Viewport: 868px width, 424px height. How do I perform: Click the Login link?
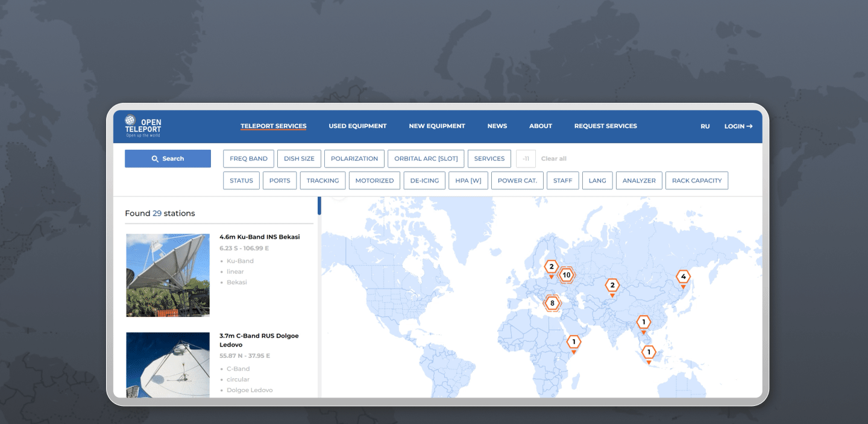pos(738,126)
